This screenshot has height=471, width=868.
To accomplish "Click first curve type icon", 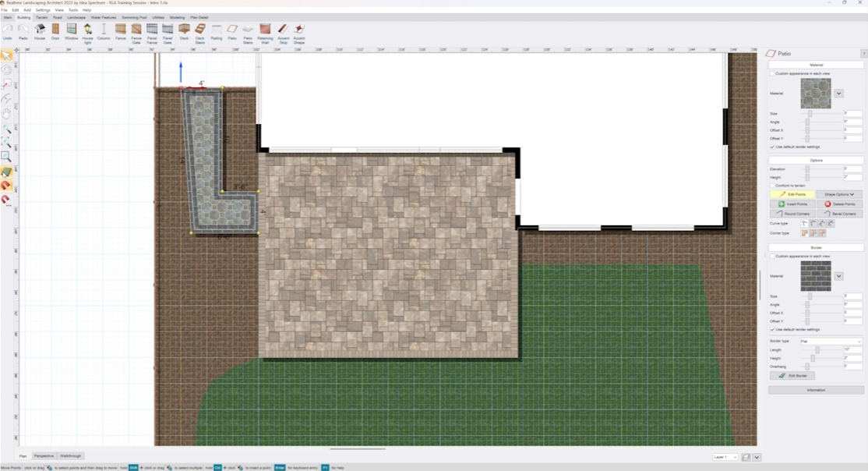I will click(805, 223).
